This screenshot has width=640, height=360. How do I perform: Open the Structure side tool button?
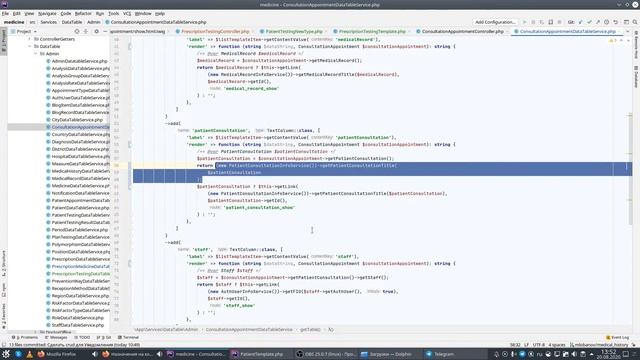[4, 264]
